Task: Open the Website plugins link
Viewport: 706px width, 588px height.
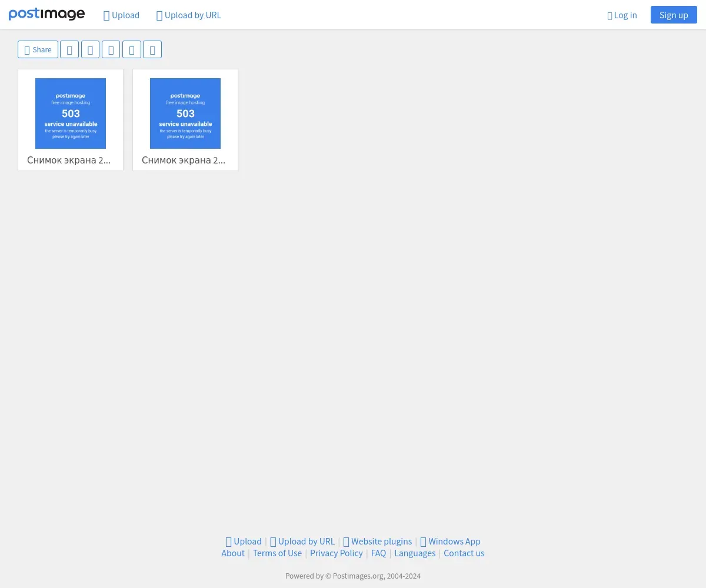Action: click(x=378, y=542)
